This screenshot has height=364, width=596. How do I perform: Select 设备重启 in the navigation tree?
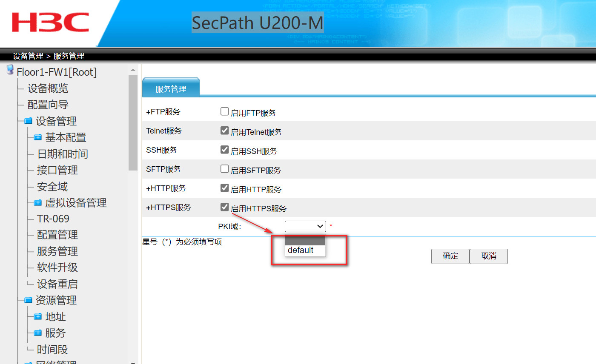[57, 284]
